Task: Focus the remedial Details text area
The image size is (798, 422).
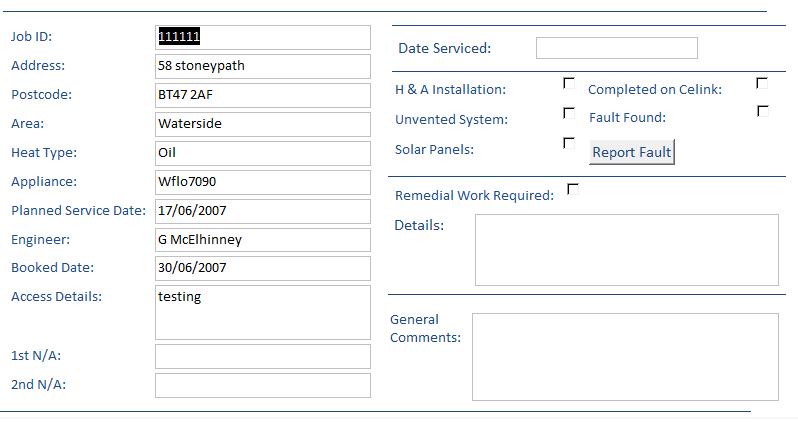Action: [x=626, y=250]
